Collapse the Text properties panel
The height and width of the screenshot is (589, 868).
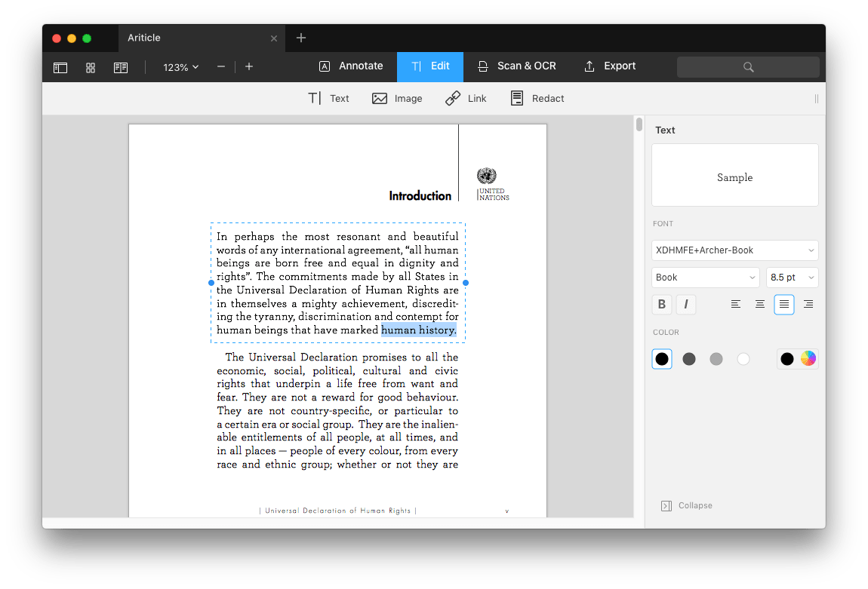[x=686, y=505]
